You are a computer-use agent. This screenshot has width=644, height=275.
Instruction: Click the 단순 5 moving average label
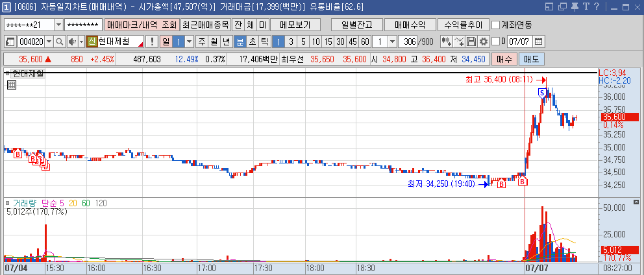tap(53, 203)
